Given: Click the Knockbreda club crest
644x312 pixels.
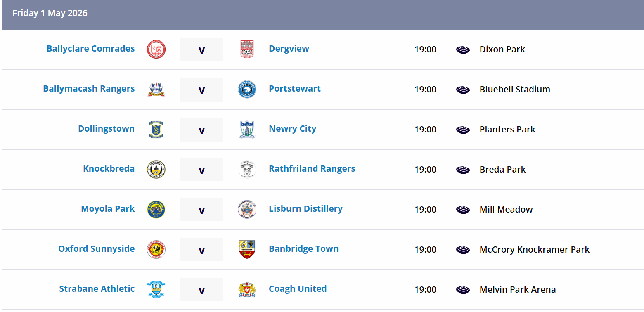Looking at the screenshot, I should (156, 169).
